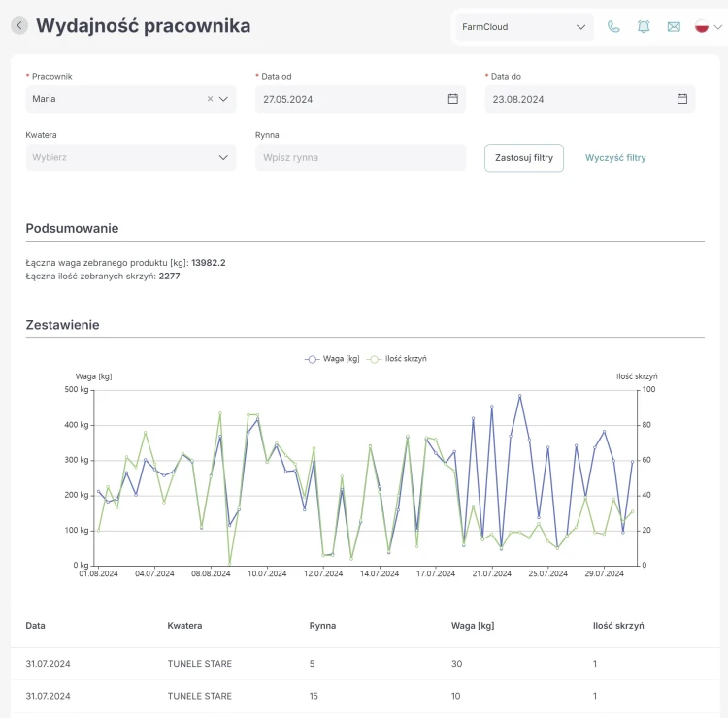
Task: Click the Data column header
Action: pos(35,625)
